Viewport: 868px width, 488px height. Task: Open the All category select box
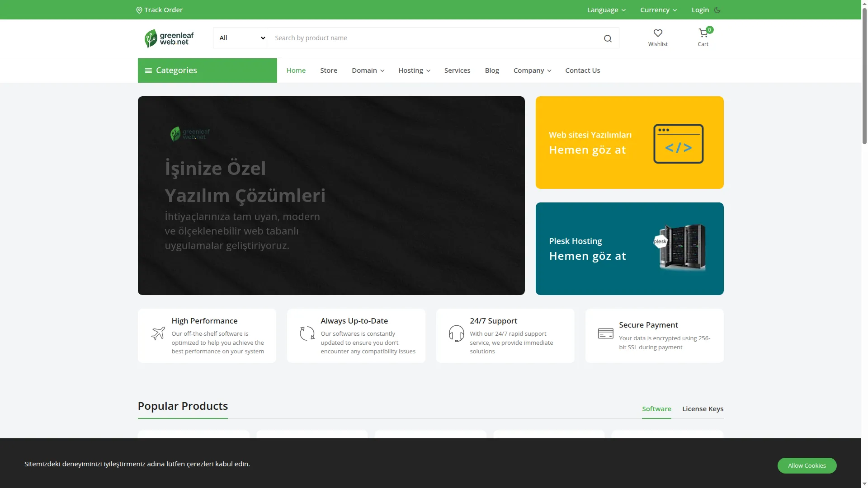pyautogui.click(x=240, y=38)
